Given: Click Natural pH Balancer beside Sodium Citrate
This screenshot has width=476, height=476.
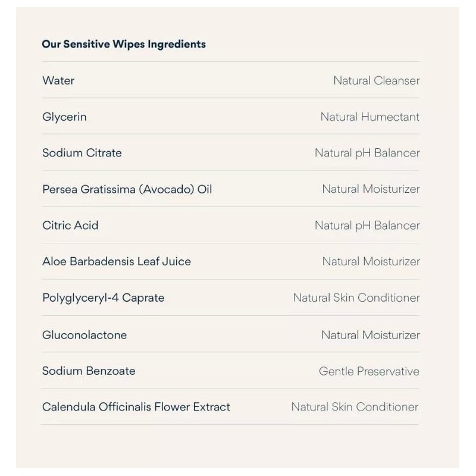Looking at the screenshot, I should pyautogui.click(x=367, y=153).
